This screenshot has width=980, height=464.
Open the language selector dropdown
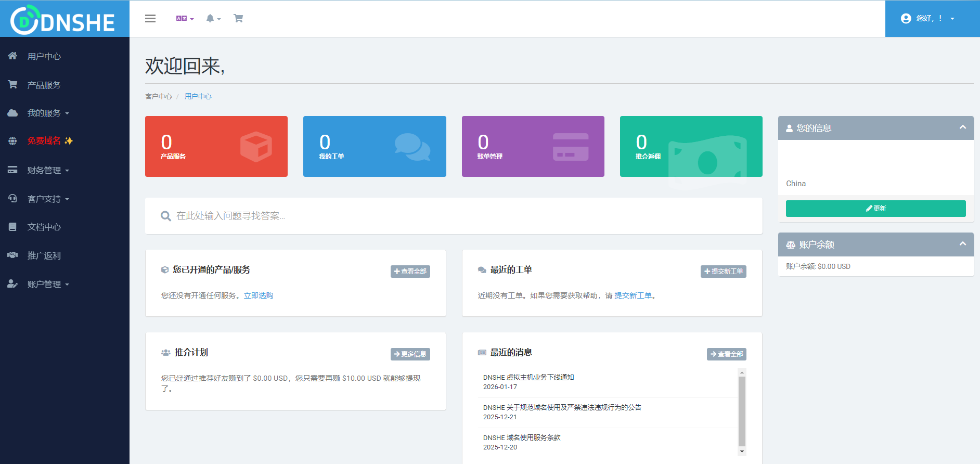[x=185, y=19]
